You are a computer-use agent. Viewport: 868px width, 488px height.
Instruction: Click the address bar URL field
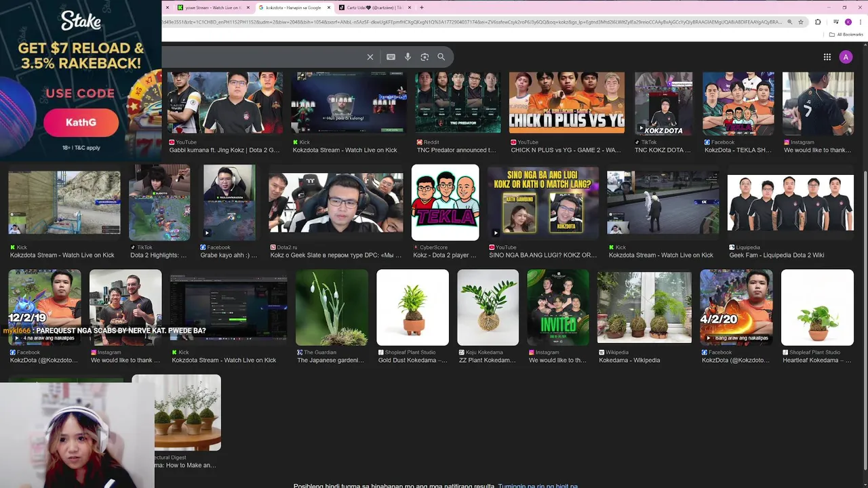click(x=472, y=22)
